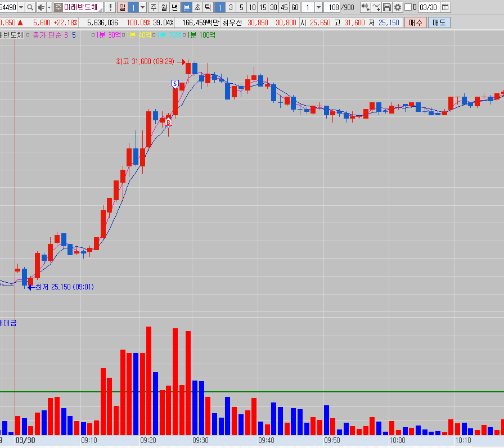Toggle the 종가 단순 moving average indicator box

(29, 35)
